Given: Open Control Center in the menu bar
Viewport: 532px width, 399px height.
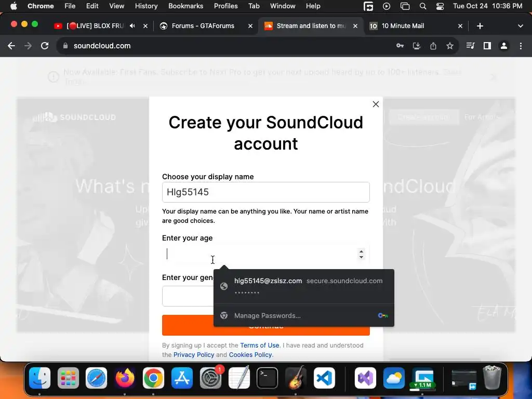Looking at the screenshot, I should pyautogui.click(x=440, y=6).
